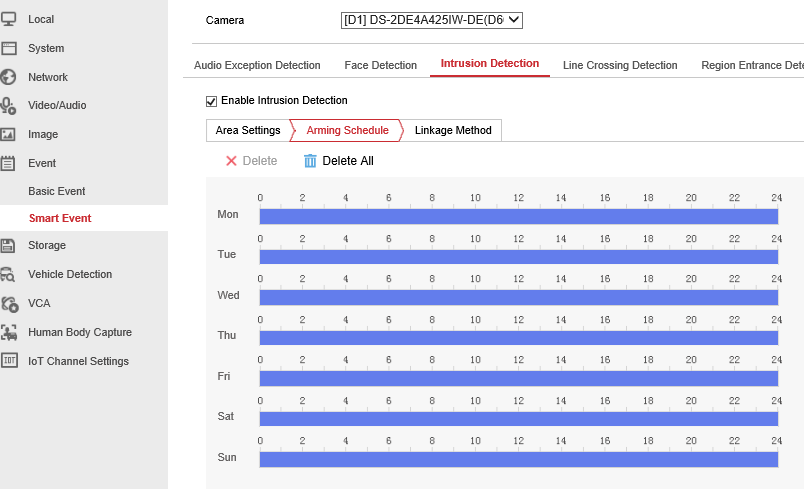This screenshot has width=804, height=489.
Task: Open System settings via its sidebar icon
Action: tap(9, 48)
